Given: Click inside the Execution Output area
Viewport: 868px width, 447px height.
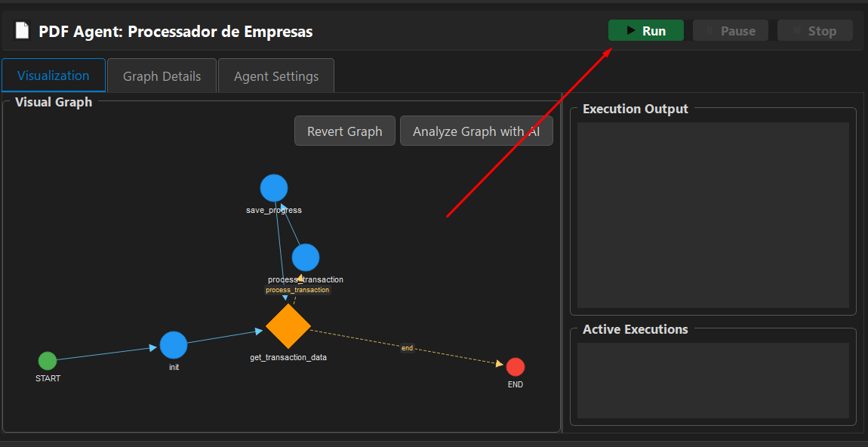Looking at the screenshot, I should (713, 215).
